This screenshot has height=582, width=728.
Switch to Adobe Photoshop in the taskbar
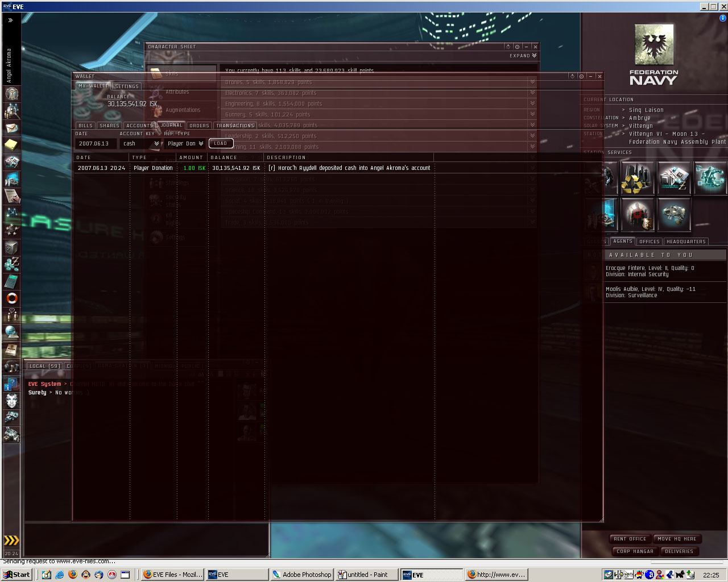[301, 575]
